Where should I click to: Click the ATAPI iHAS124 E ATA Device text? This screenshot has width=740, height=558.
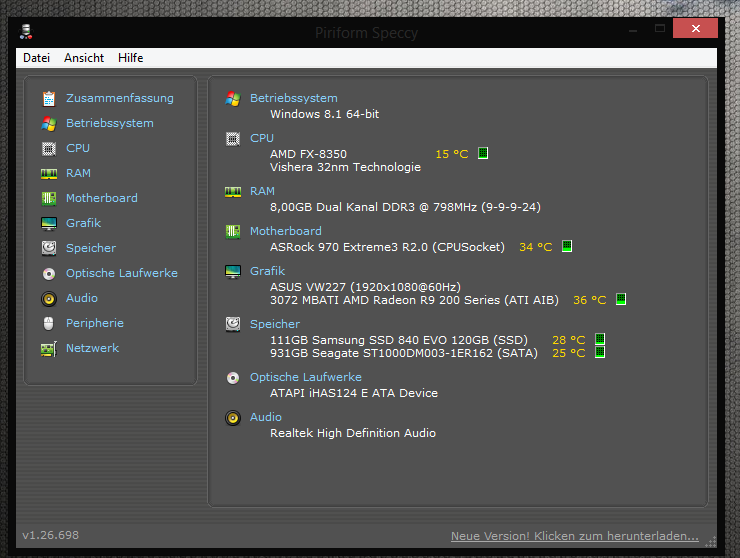pos(354,393)
